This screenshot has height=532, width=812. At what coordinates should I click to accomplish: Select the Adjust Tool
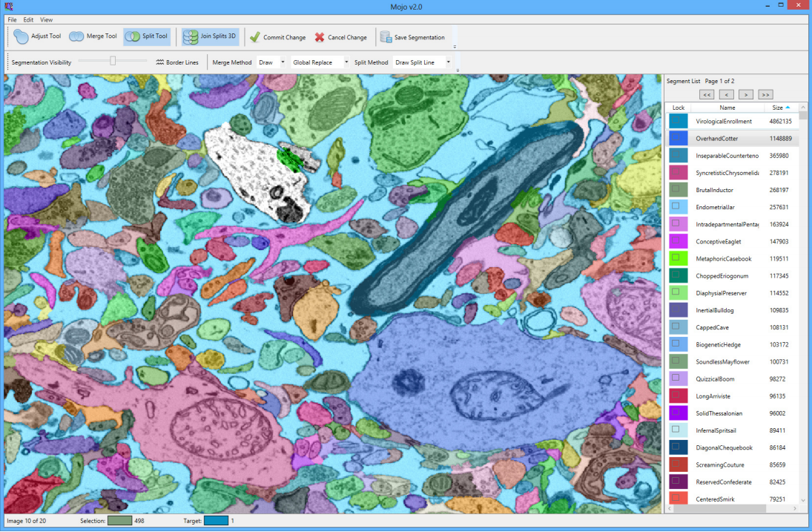(x=37, y=36)
